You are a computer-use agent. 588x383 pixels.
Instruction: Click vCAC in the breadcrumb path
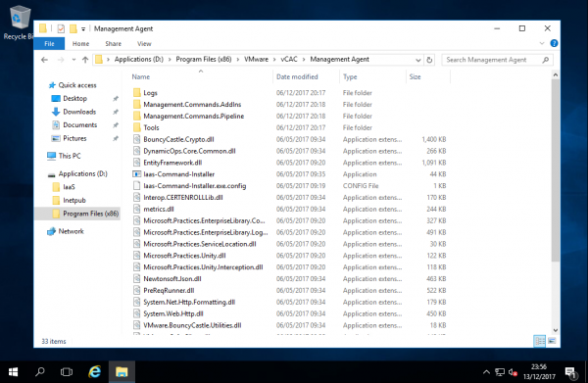[x=289, y=59]
